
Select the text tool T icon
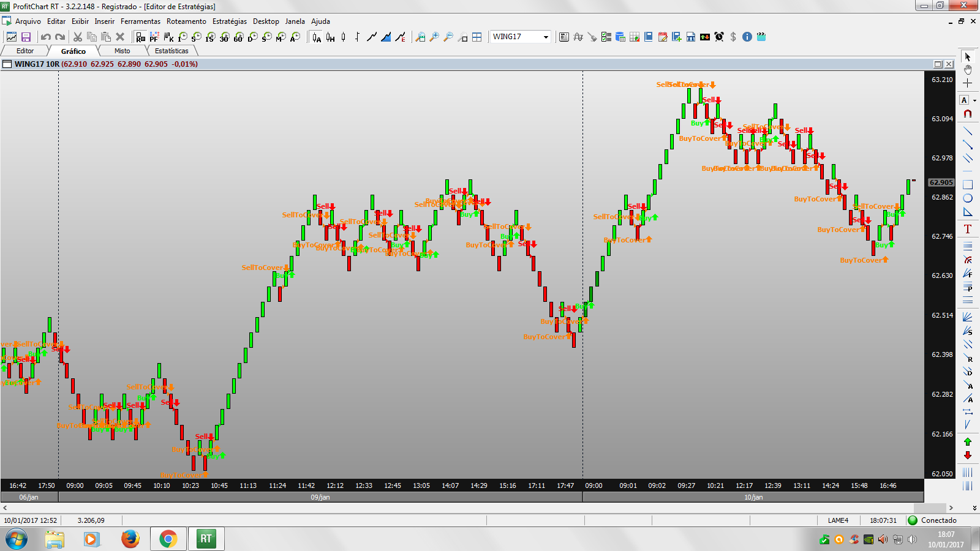coord(968,229)
